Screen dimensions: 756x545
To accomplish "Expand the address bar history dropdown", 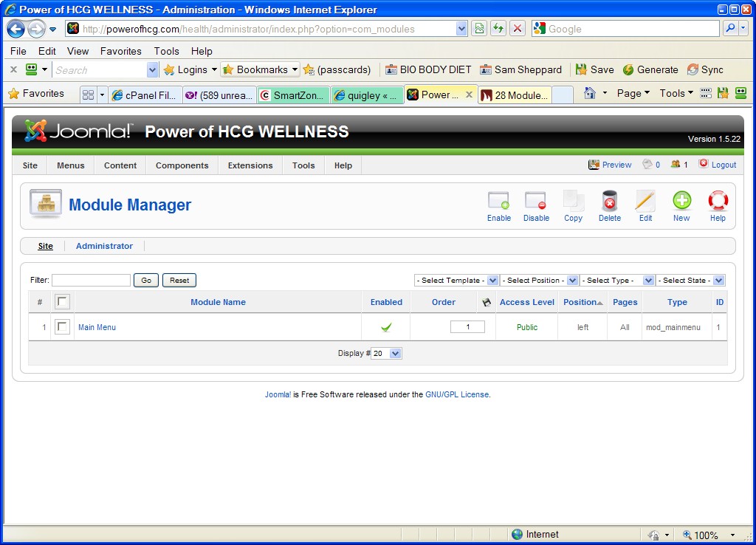I will (461, 29).
